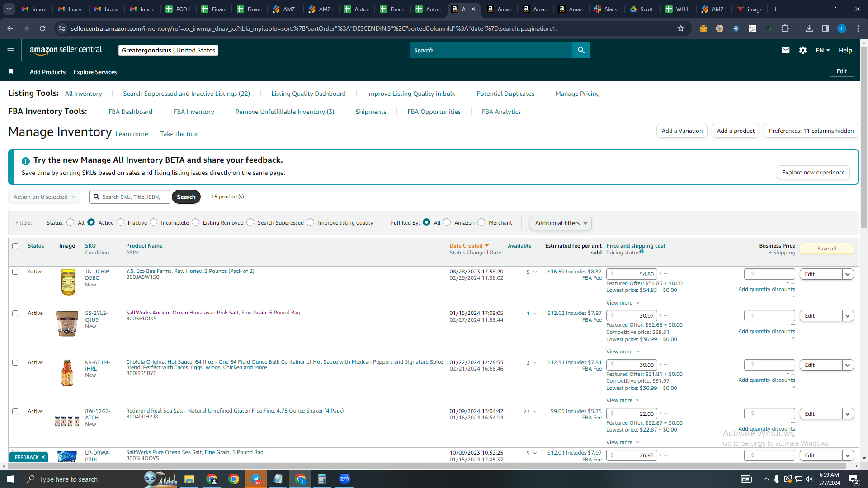Open the Chrome three-dot menu
868x488 pixels.
click(858, 28)
